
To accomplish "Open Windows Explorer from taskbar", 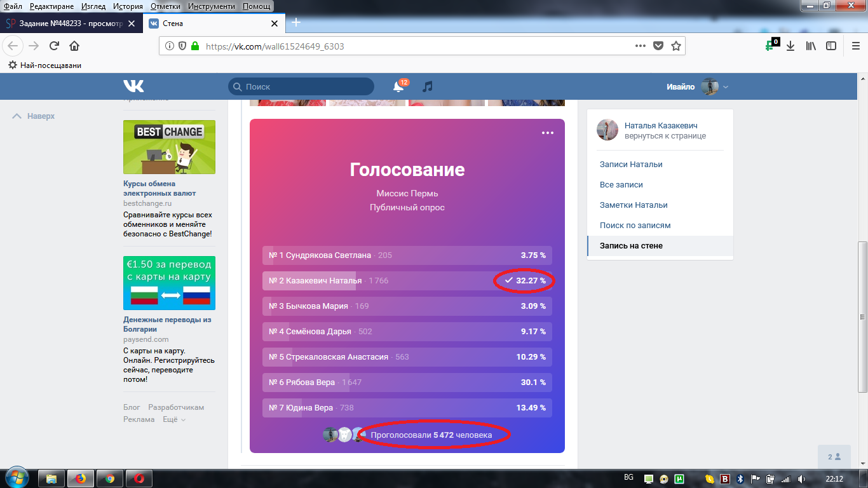I will (51, 478).
